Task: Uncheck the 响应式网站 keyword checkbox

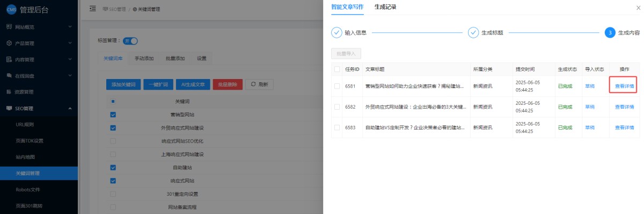Action: pos(113,180)
